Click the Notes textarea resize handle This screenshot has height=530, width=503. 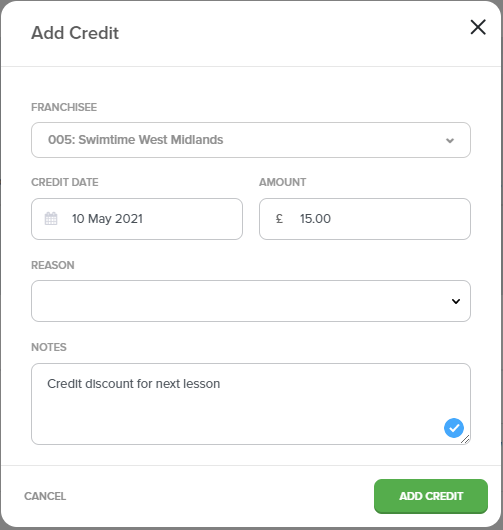(x=465, y=439)
